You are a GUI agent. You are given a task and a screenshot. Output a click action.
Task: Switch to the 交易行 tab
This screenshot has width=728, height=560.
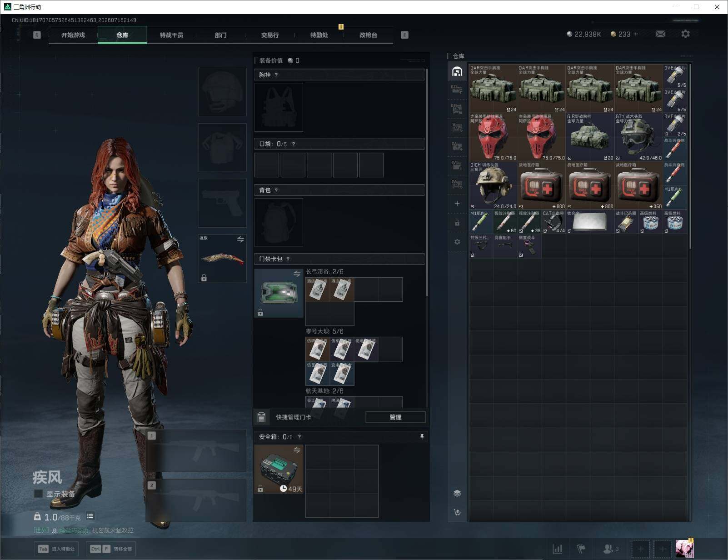coord(270,35)
